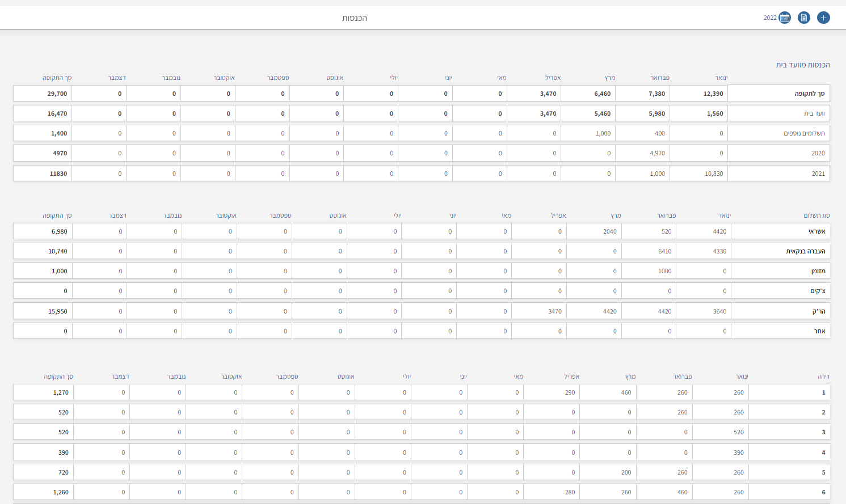Open the calendar year picker icon
Viewport: 846px width, 504px height.
[785, 18]
